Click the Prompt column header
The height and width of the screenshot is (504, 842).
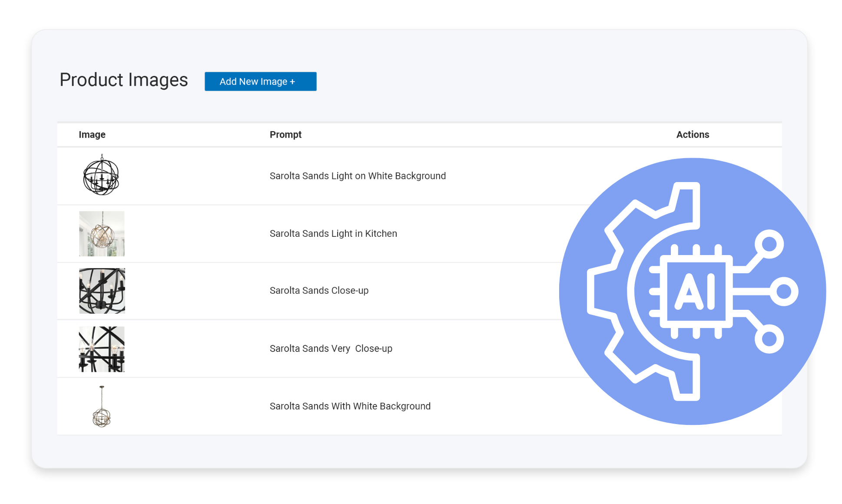[x=285, y=135]
